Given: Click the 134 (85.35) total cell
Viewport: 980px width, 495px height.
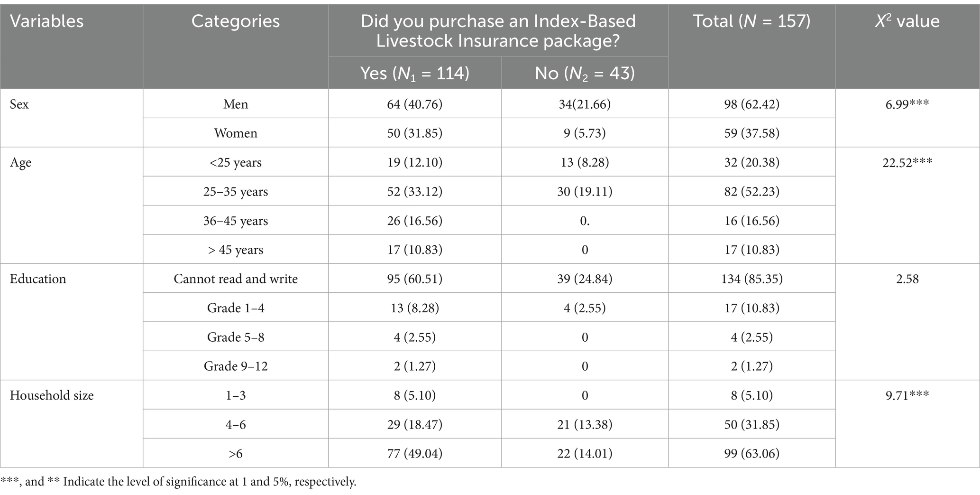Looking at the screenshot, I should coord(751,279).
